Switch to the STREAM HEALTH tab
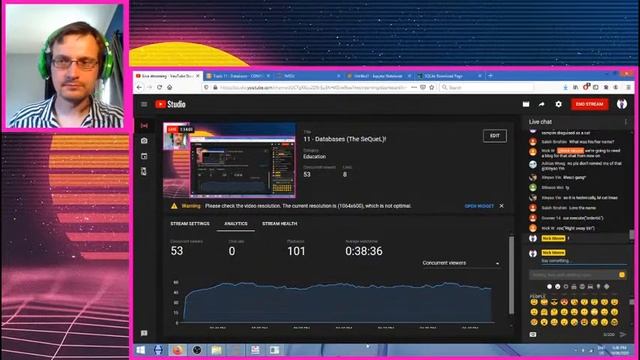The height and width of the screenshot is (360, 640). pyautogui.click(x=280, y=224)
